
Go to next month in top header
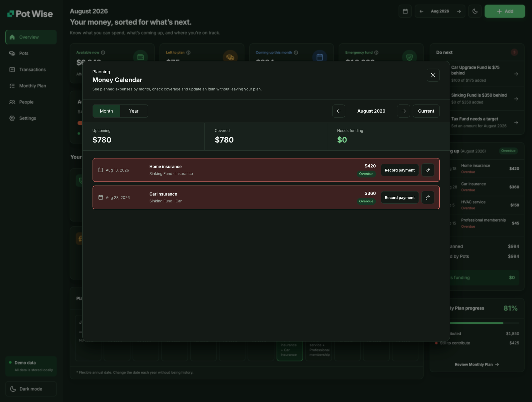459,11
